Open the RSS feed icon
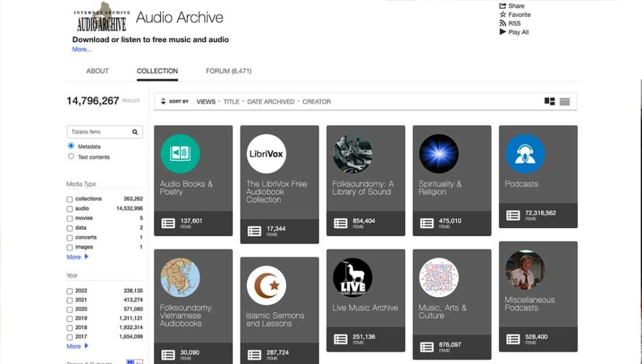Image resolution: width=642 pixels, height=364 pixels. pos(503,23)
